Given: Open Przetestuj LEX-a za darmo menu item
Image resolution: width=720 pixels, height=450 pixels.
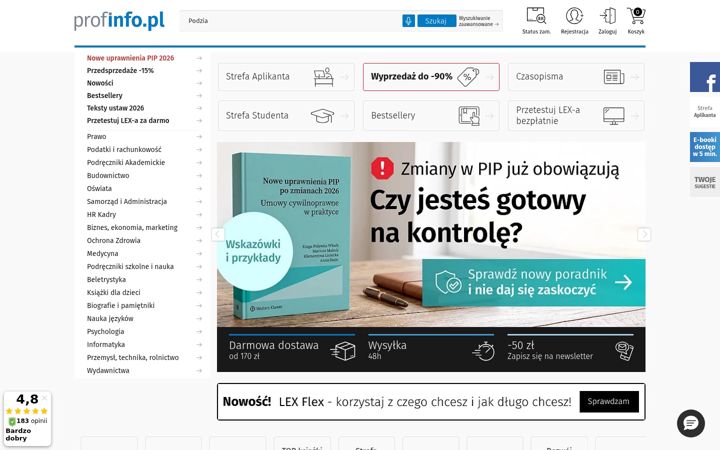Looking at the screenshot, I should click(x=128, y=120).
